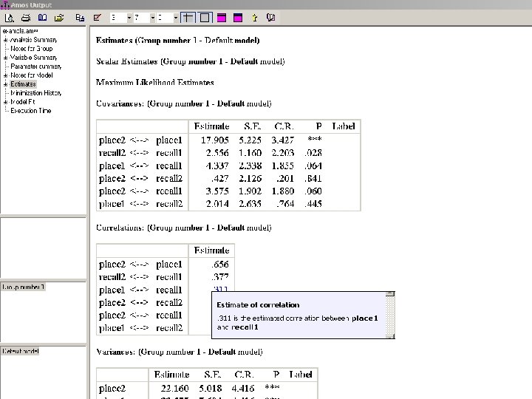Select Analysis Summary in the tree
The height and width of the screenshot is (399, 532).
[33, 40]
